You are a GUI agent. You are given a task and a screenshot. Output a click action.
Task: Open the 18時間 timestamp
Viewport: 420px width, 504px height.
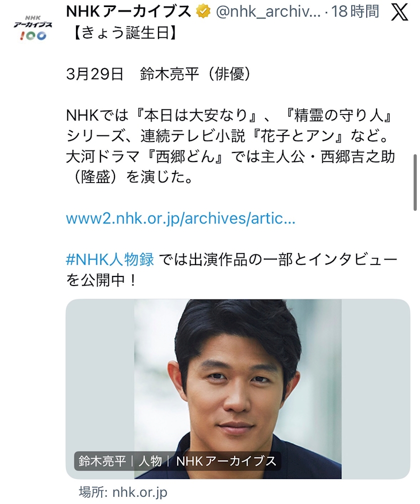coord(355,11)
